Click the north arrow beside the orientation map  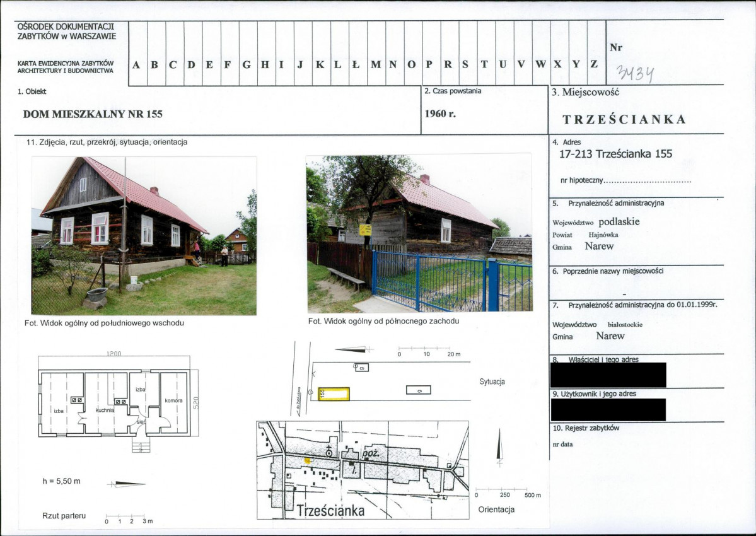tap(499, 446)
